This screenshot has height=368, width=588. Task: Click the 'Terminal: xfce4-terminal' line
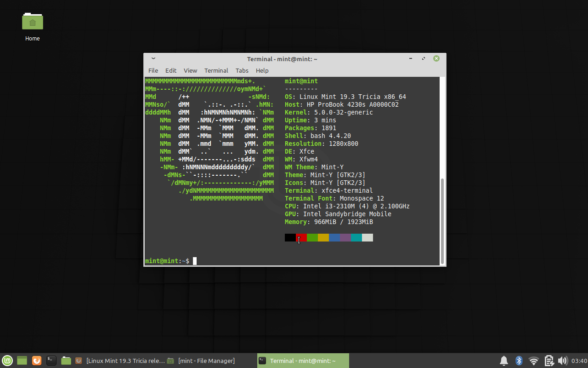(x=329, y=190)
